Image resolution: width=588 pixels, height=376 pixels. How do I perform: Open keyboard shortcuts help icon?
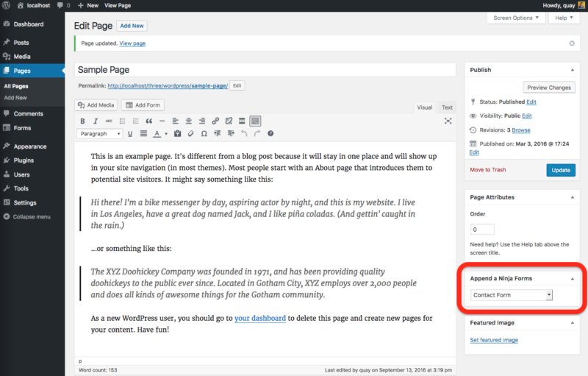[x=270, y=134]
